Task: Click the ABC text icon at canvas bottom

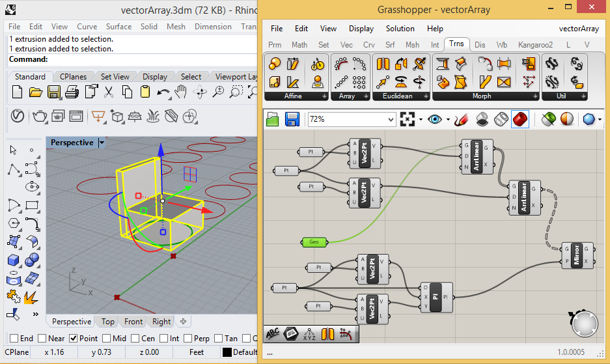Action: pyautogui.click(x=272, y=334)
